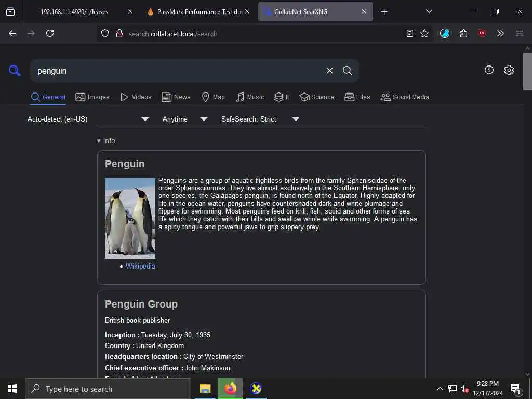Open the blue X app on taskbar

click(x=256, y=389)
